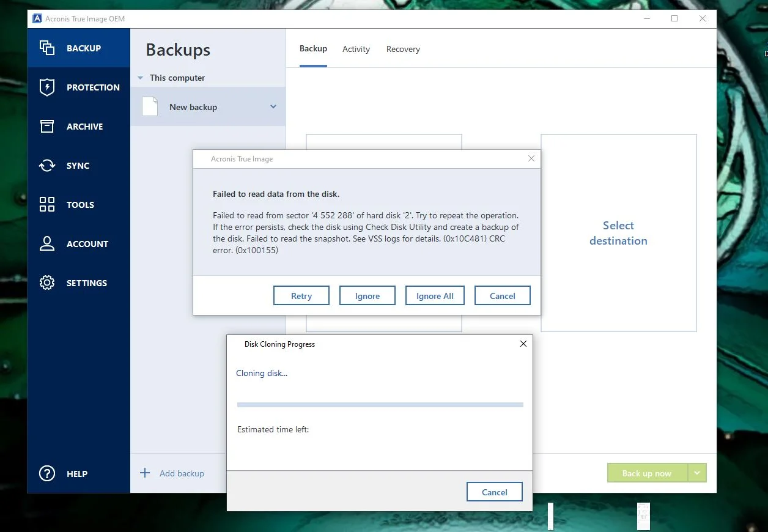The image size is (768, 532).
Task: Expand the New backup chevron menu
Action: 273,107
